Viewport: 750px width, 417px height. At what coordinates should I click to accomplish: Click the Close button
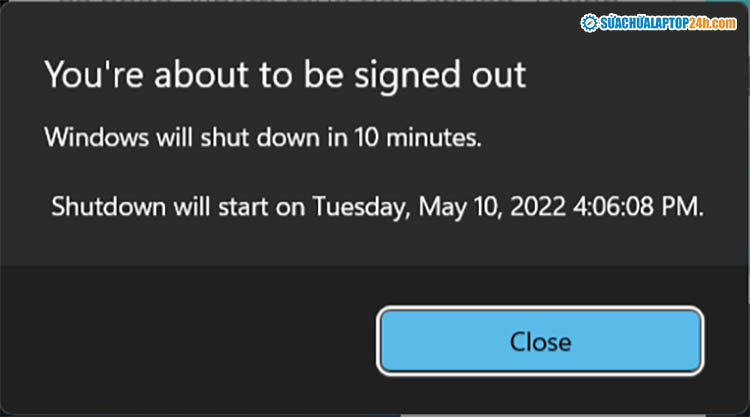tap(540, 341)
